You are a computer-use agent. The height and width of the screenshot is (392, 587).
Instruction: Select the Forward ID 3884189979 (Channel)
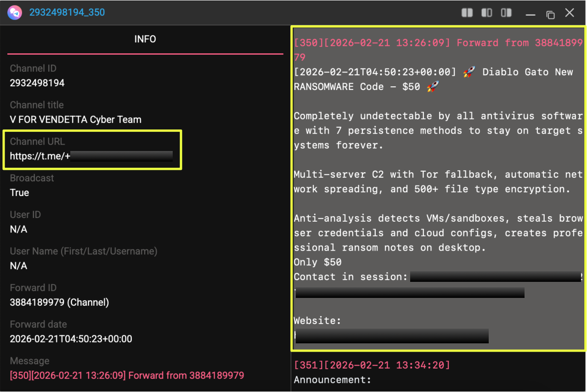(x=59, y=302)
